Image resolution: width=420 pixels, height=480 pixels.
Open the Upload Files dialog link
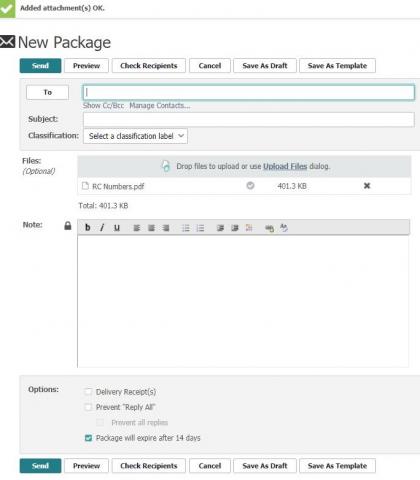tap(285, 166)
